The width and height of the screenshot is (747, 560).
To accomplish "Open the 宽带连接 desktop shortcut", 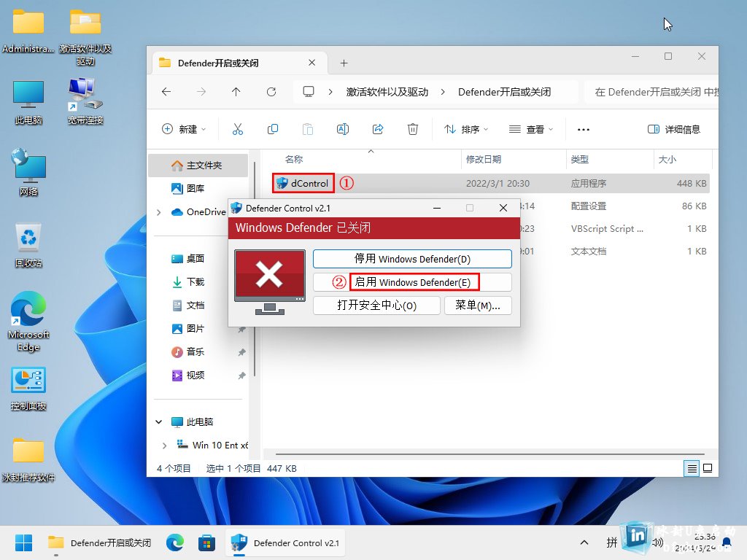I will (x=85, y=101).
